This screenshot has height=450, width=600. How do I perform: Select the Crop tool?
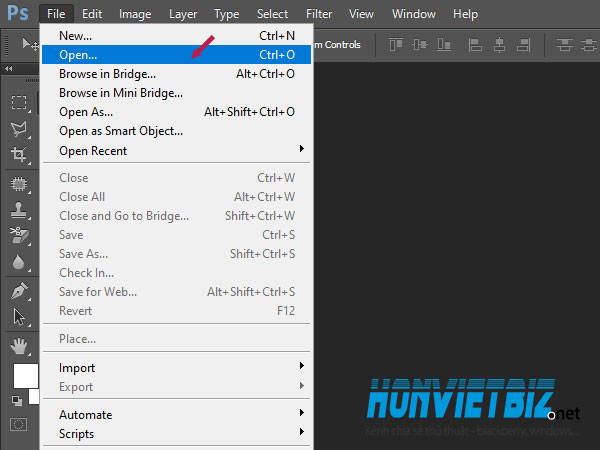coord(19,154)
